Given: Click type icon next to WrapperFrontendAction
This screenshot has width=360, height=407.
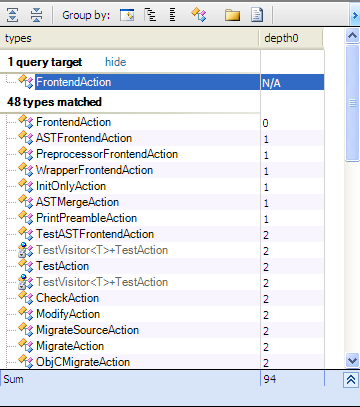Looking at the screenshot, I should (x=26, y=170).
